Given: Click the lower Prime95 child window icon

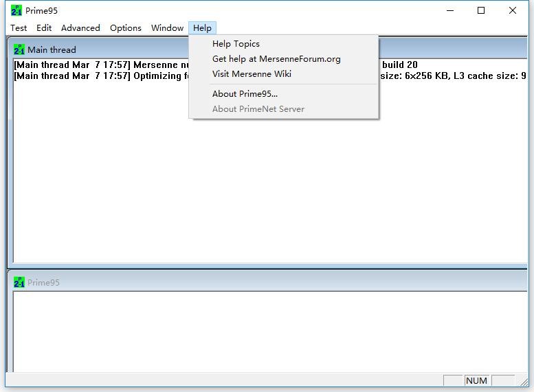Looking at the screenshot, I should [19, 282].
